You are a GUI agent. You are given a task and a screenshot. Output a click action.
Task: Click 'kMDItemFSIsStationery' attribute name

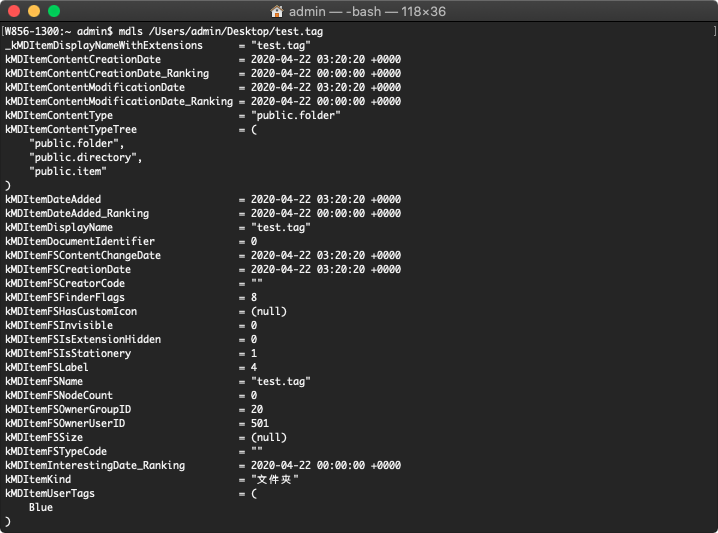pyautogui.click(x=68, y=354)
